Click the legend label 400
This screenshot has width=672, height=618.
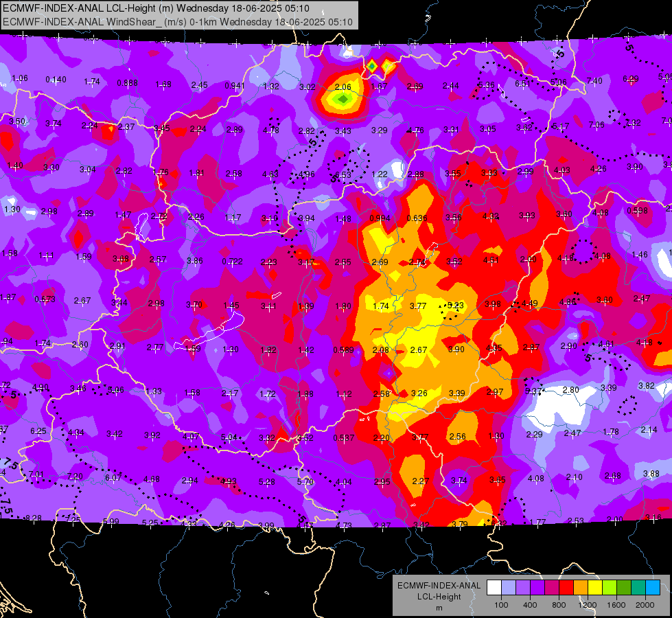530,605
